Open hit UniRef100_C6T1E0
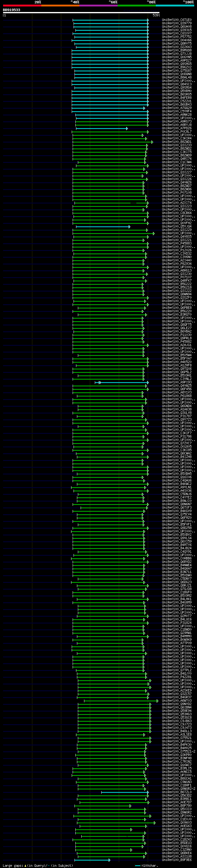The width and height of the screenshot is (197, 868). click(177, 20)
